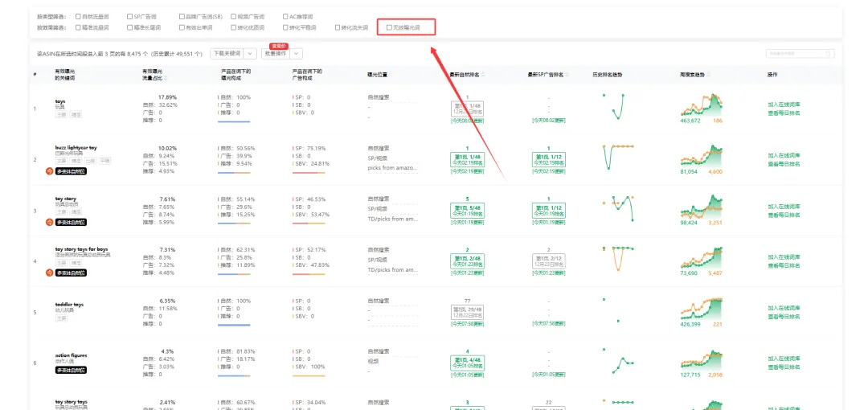Open the 下载关键词 dropdown arrow
This screenshot has width=868, height=410.
250,54
